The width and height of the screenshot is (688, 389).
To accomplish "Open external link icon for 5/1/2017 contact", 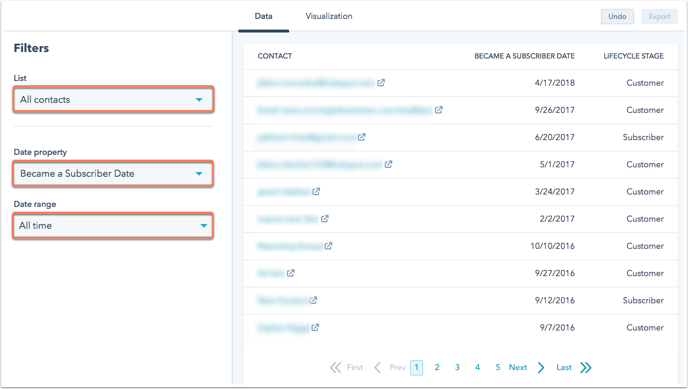I will [388, 164].
